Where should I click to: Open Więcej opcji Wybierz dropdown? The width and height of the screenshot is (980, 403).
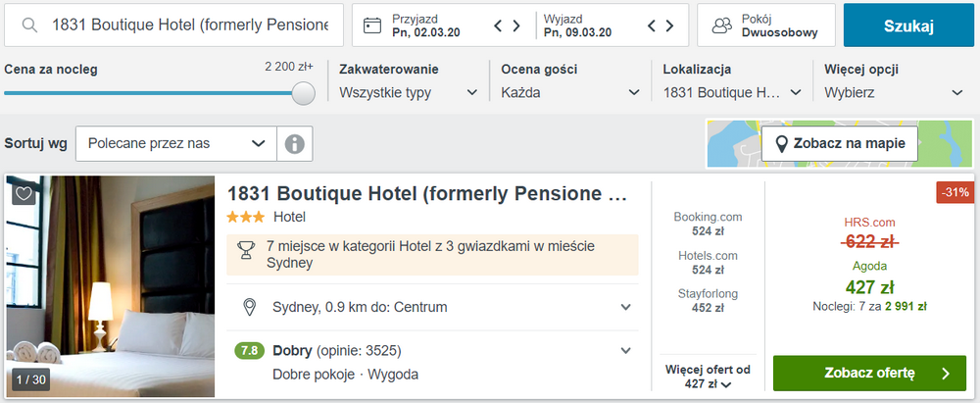pyautogui.click(x=894, y=92)
